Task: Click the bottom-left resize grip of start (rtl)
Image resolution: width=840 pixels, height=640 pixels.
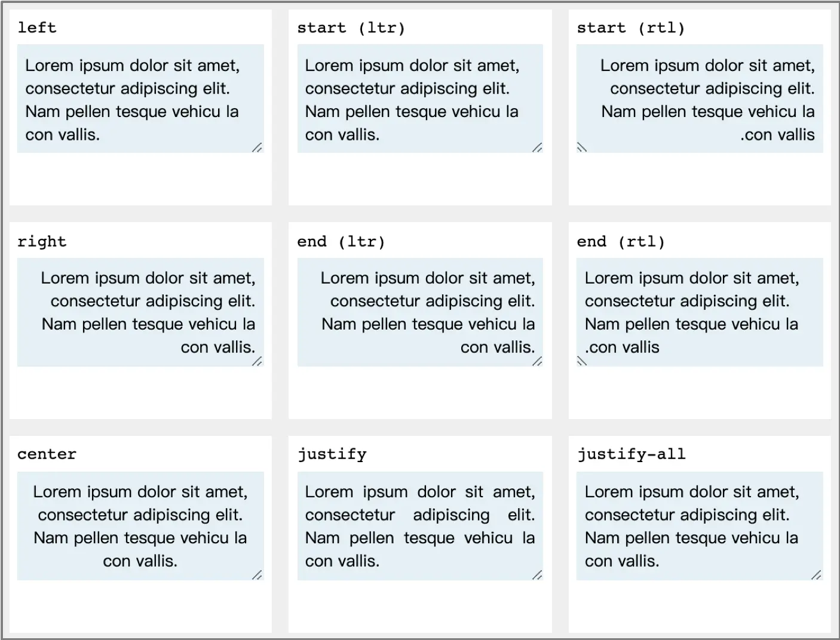Action: [581, 148]
